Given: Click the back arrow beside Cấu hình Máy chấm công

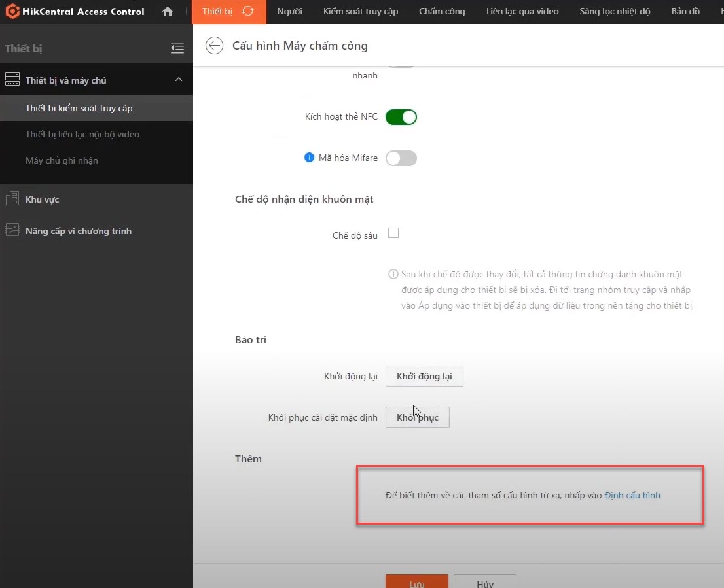Looking at the screenshot, I should pos(214,46).
